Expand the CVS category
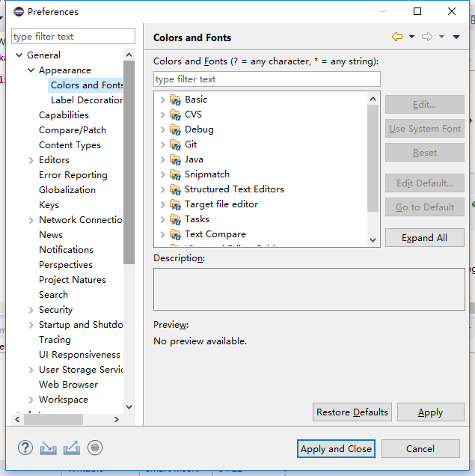 (x=162, y=115)
